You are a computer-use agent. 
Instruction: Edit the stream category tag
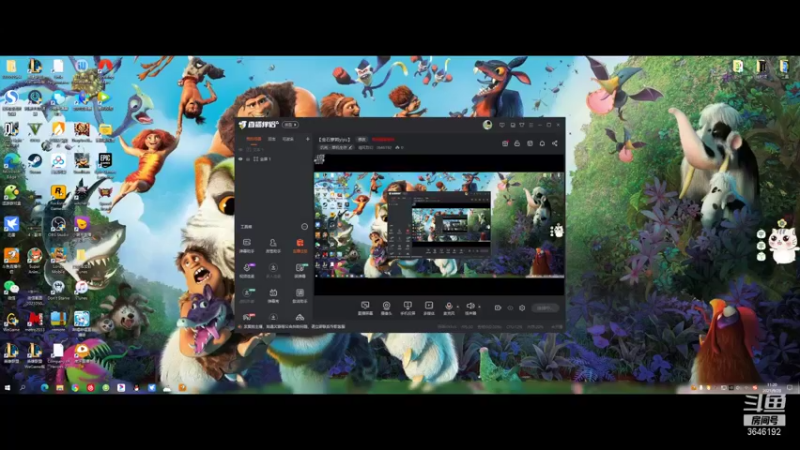click(x=336, y=147)
